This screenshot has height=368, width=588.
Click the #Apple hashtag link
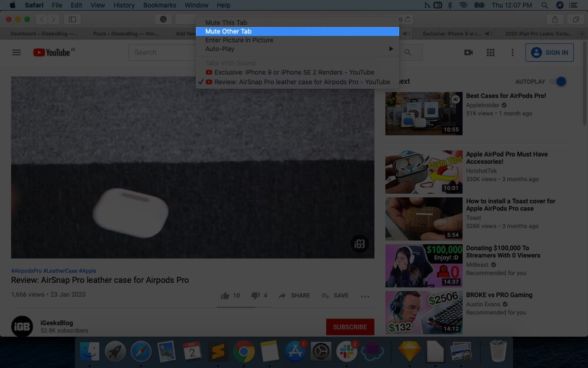click(88, 271)
